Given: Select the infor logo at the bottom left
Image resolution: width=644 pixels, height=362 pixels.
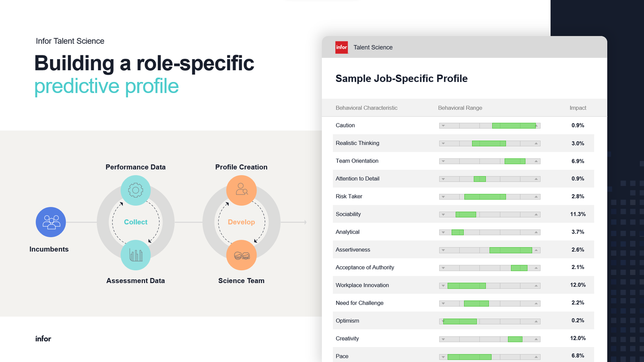Looking at the screenshot, I should click(x=43, y=338).
